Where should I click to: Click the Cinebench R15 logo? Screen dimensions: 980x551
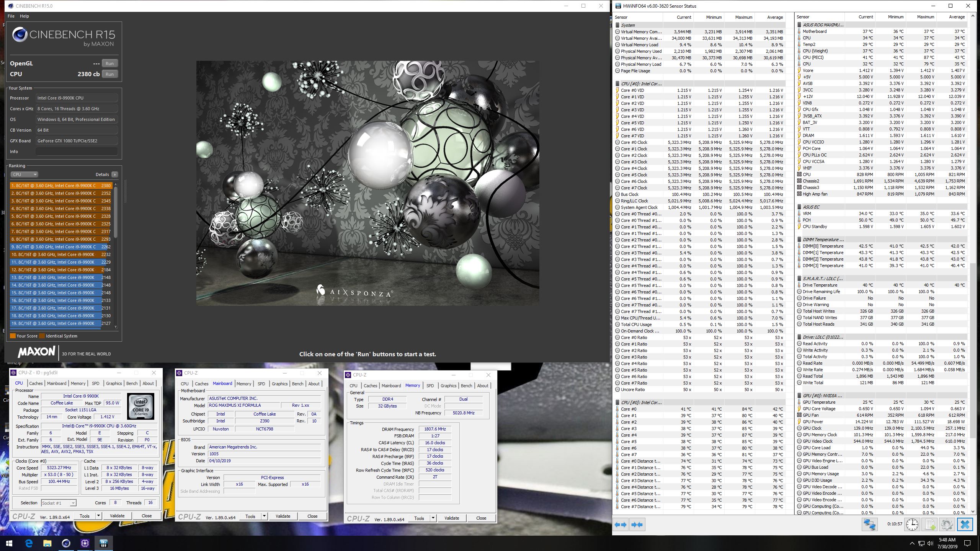[x=64, y=37]
